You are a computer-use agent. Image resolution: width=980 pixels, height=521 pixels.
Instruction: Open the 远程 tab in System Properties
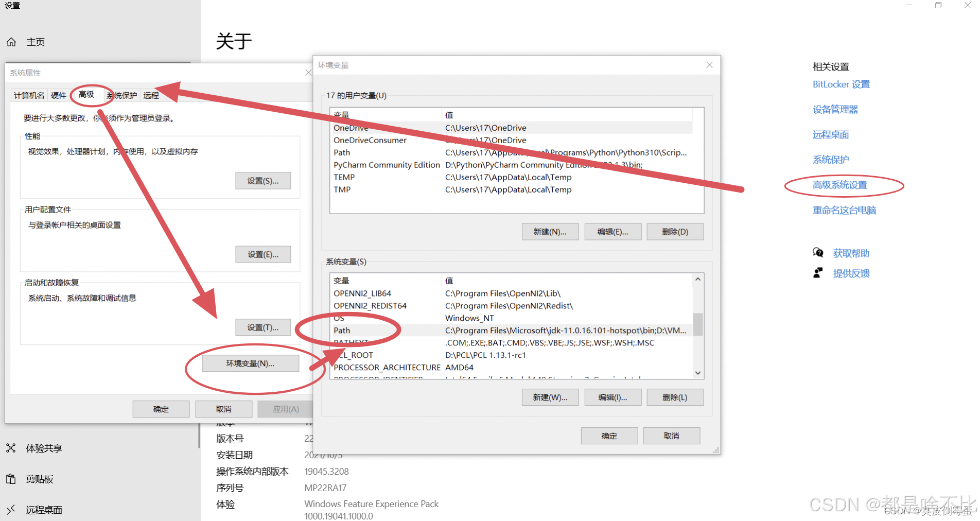pyautogui.click(x=151, y=95)
